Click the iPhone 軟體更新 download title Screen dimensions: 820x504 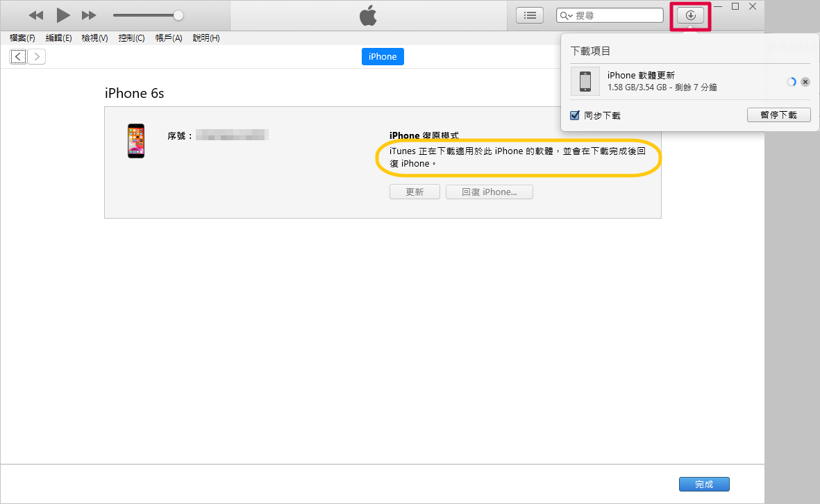tap(641, 75)
